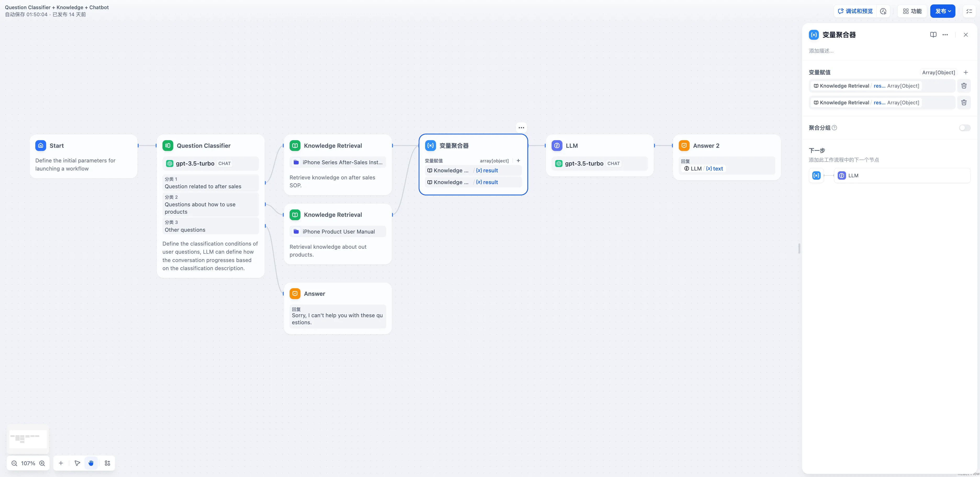The height and width of the screenshot is (477, 980).
Task: Open the 发布 publish dropdown
Action: pos(942,11)
